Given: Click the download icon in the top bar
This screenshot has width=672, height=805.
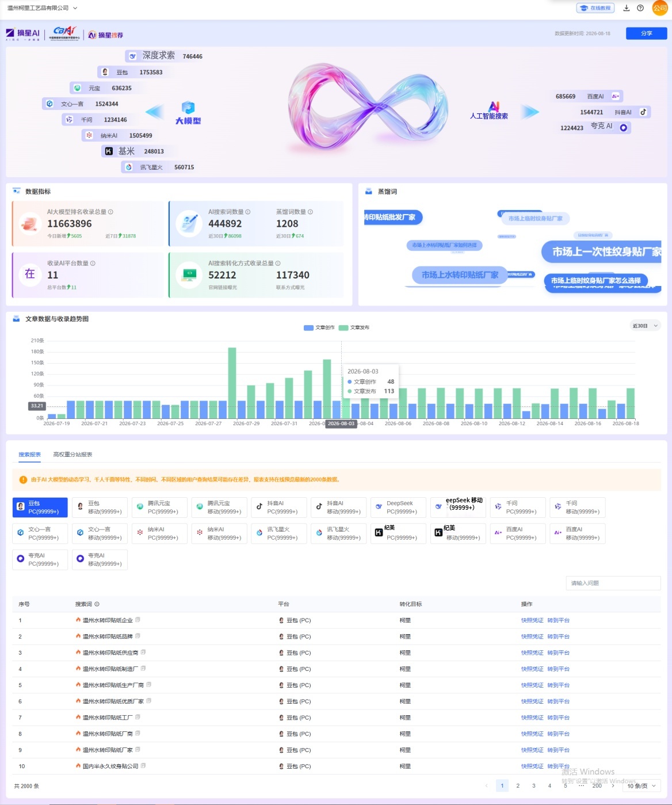Looking at the screenshot, I should tap(627, 8).
